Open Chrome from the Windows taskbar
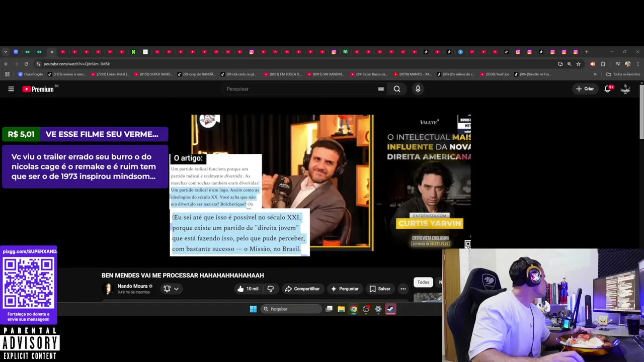 click(354, 309)
